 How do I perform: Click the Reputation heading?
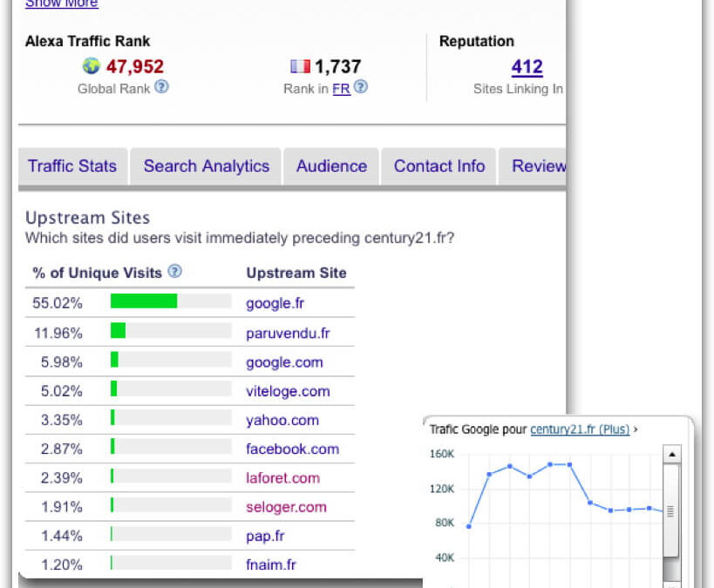click(x=477, y=42)
